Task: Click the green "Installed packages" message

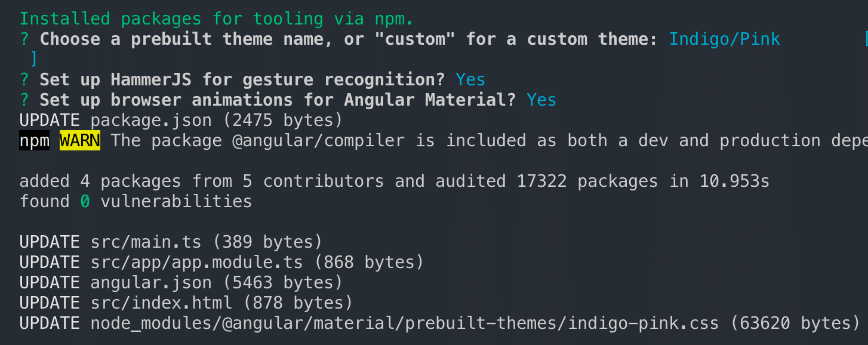Action: coord(115,19)
